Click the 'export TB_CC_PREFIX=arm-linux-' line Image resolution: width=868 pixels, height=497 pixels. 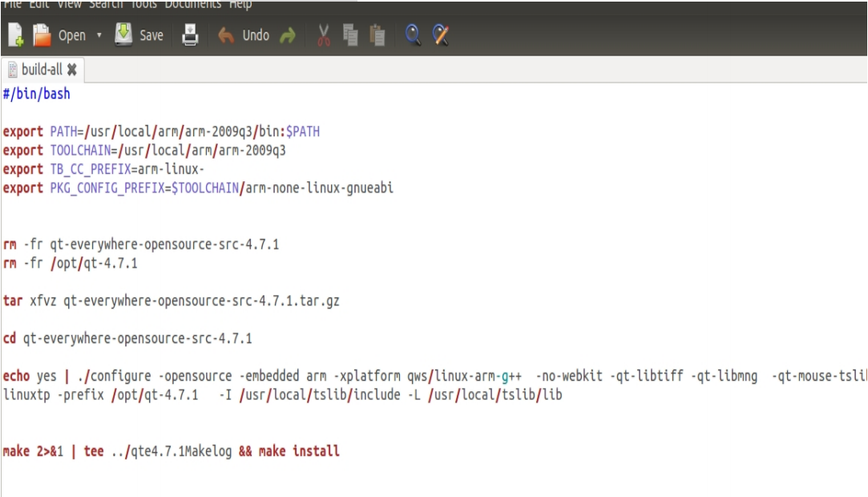[x=103, y=169]
